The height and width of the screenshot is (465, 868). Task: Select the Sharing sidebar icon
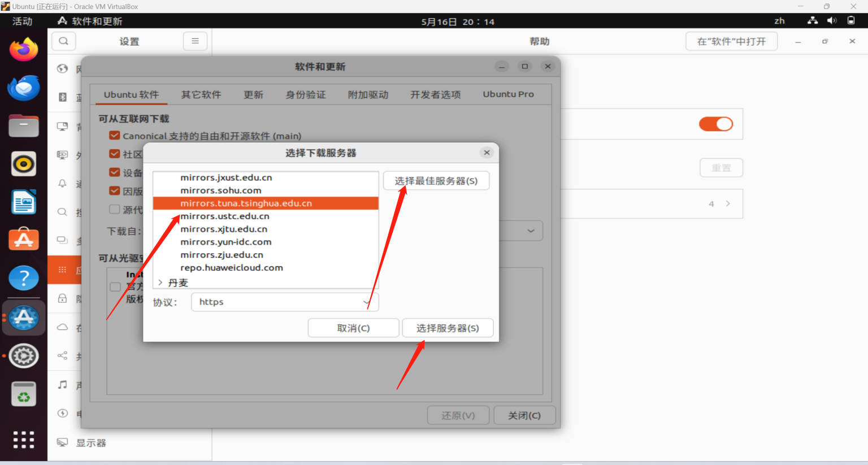pos(63,356)
